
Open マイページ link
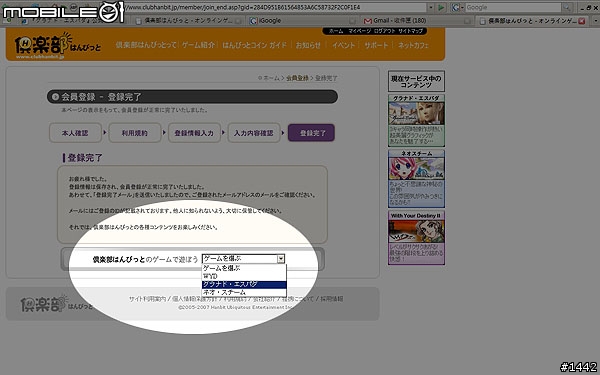coord(359,31)
